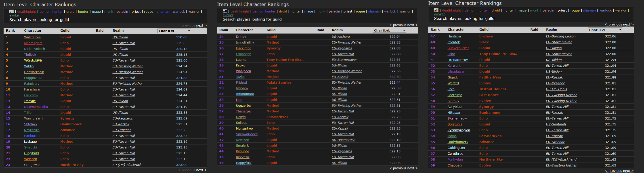Choose the evoker filter in right panel
644x173 pixels.
pyautogui.click(x=440, y=14)
